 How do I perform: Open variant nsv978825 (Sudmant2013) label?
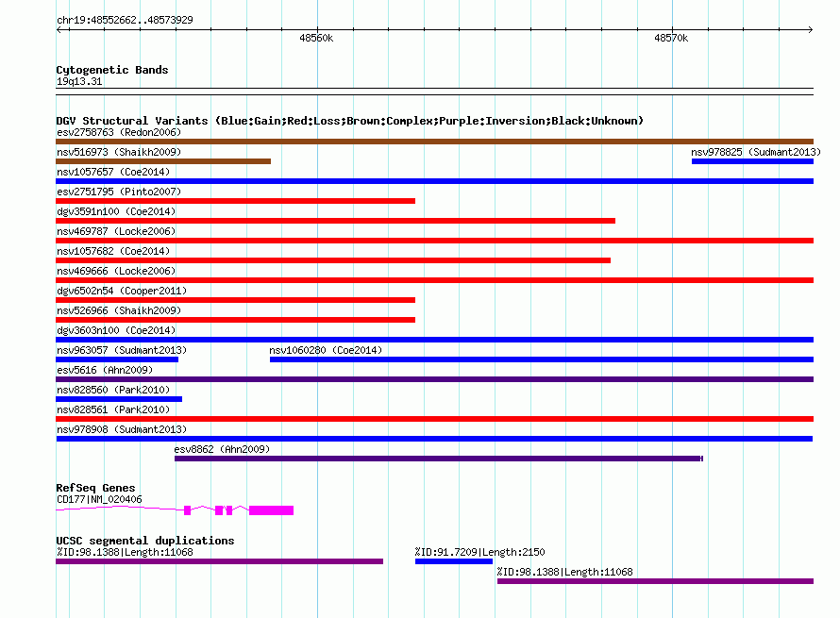point(756,152)
